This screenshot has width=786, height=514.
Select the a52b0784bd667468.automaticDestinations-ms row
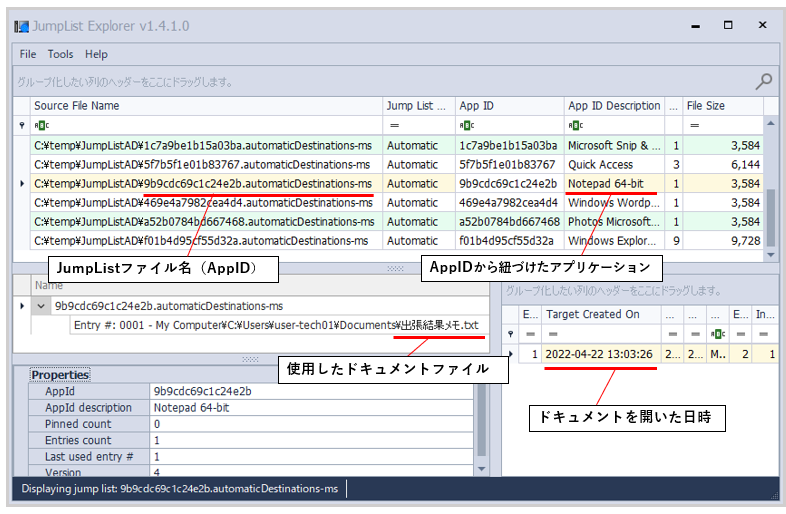397,222
